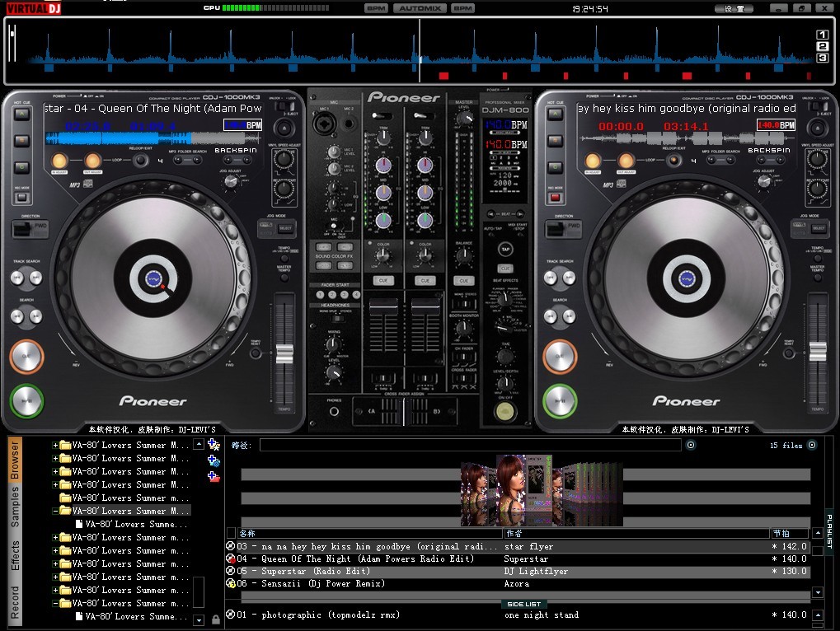
Task: Click the add filter folder icon
Action: tap(214, 460)
